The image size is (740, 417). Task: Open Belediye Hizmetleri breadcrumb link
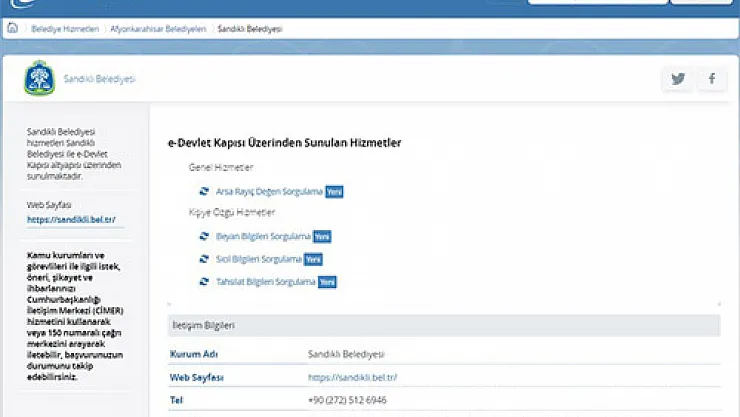point(65,29)
